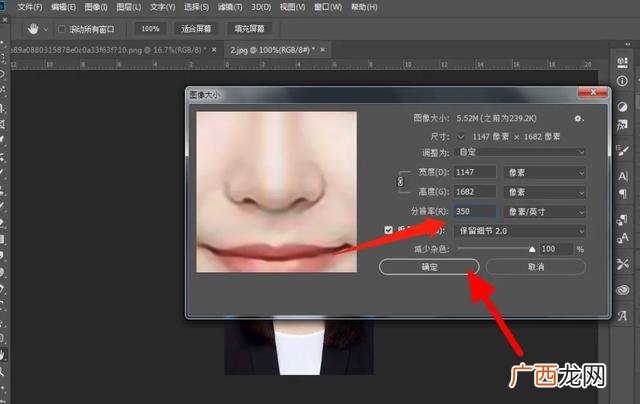Open the 窗口(W) menu
The height and width of the screenshot is (404, 640).
(328, 7)
